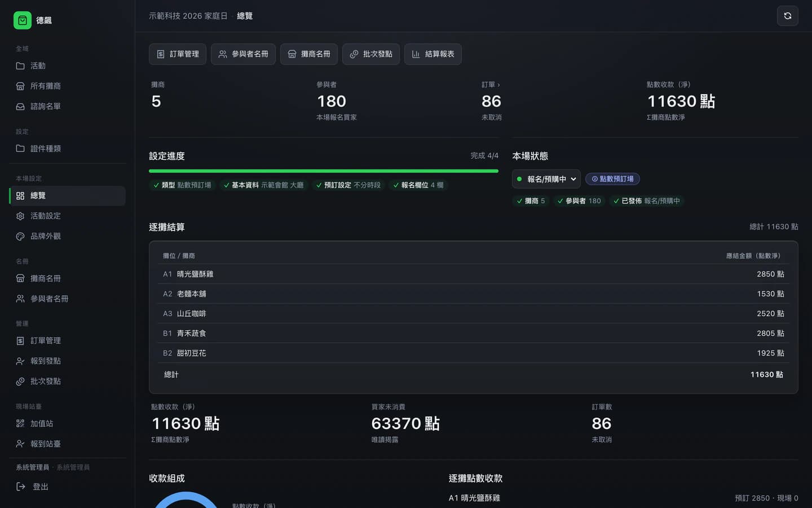Open the 報名/預購中 status dropdown
Screen dimensions: 812x508
(546, 179)
